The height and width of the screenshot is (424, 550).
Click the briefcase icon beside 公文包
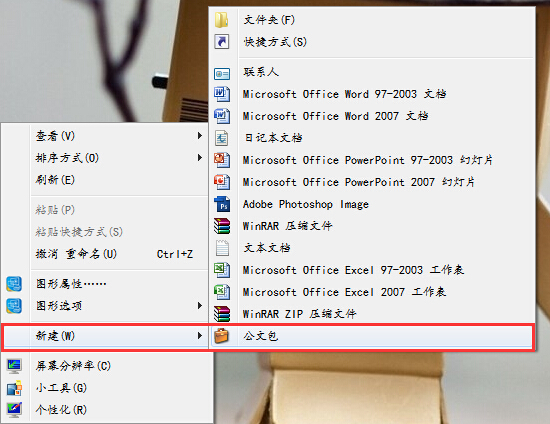[222, 336]
